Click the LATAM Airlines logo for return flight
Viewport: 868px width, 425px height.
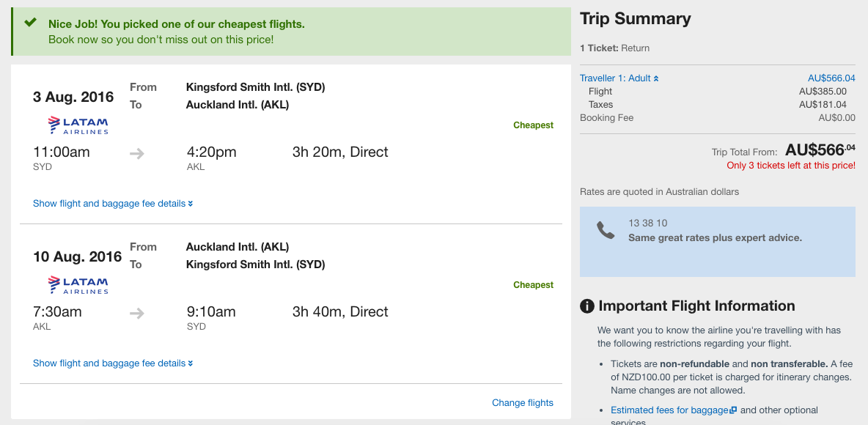(x=78, y=285)
